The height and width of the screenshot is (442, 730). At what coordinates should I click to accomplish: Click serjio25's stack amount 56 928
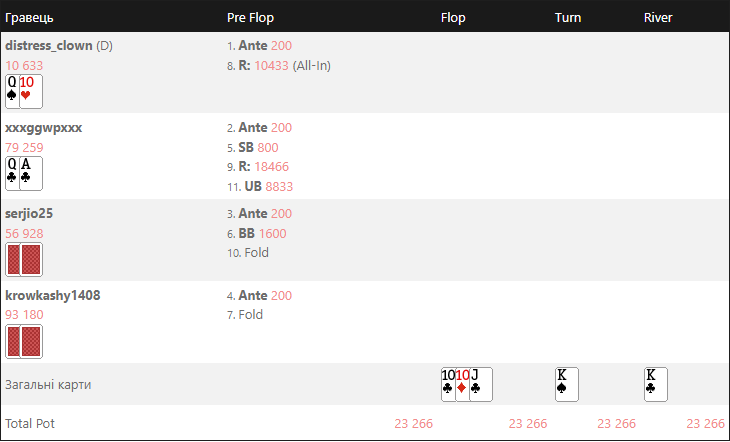point(24,233)
